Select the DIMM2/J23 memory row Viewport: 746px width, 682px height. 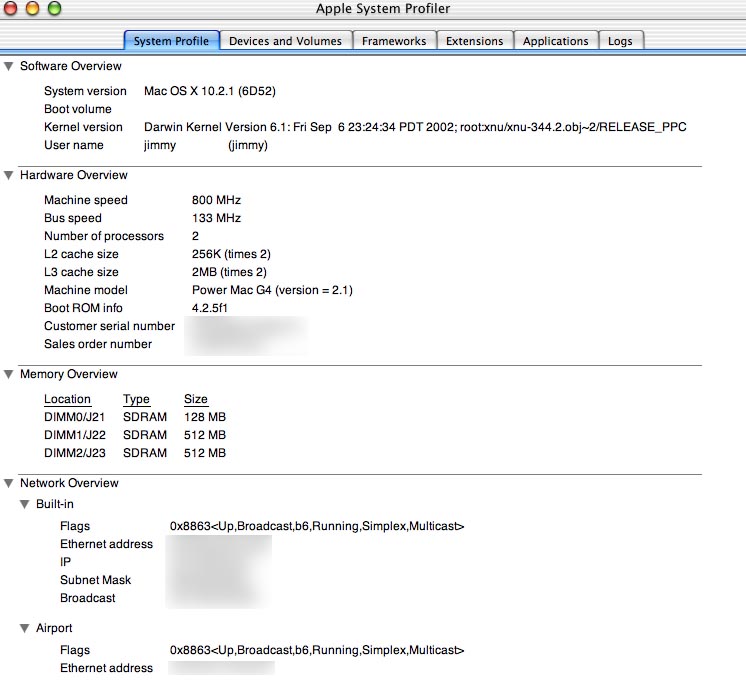tap(135, 453)
